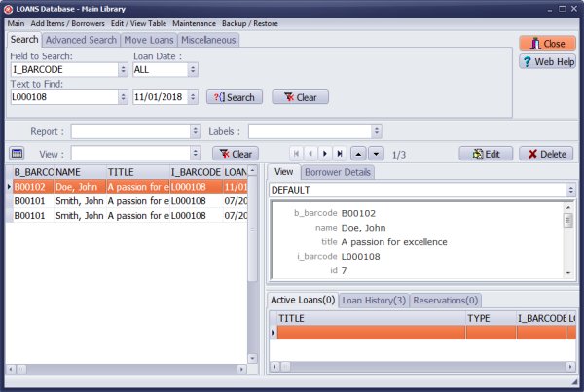Switch to Borrower Details tab
Viewport: 584px width, 392px height.
click(x=338, y=172)
